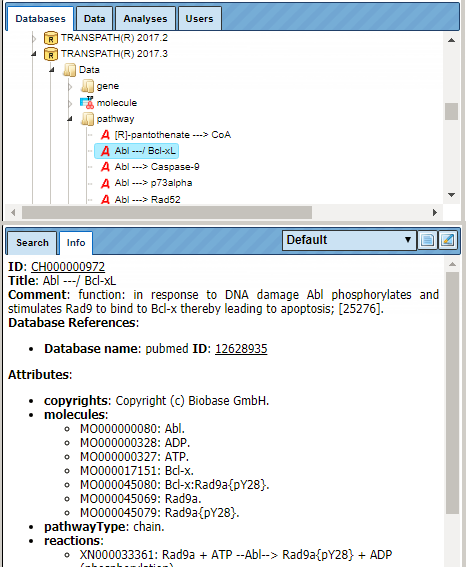Click the edit pencil icon in Info toolbar
466x567 pixels.
point(448,240)
